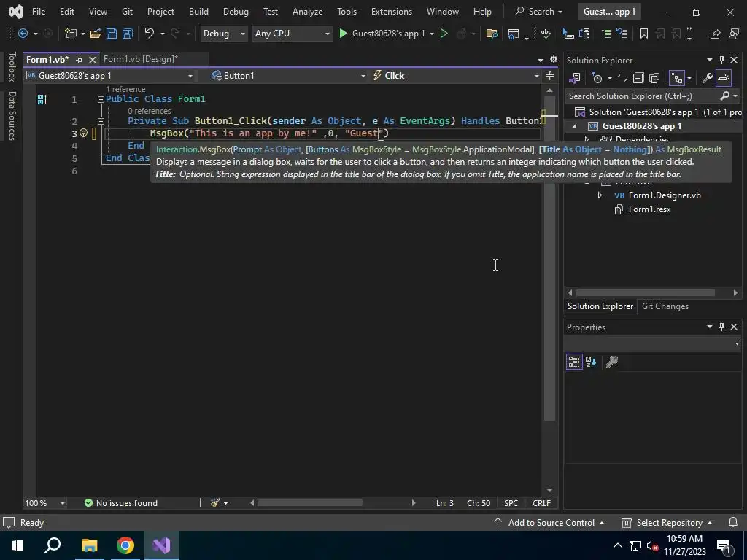
Task: Open the Data Sources side panel
Action: pos(12,116)
